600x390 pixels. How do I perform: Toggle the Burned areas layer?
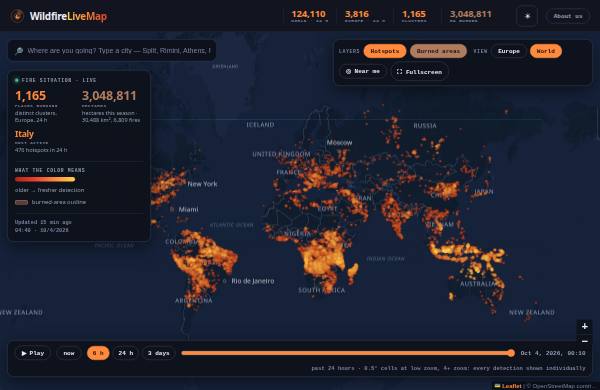point(438,51)
